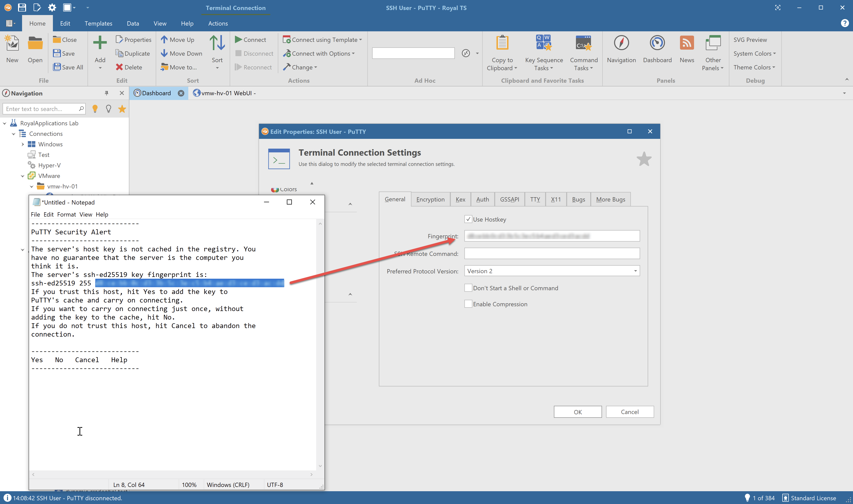This screenshot has width=853, height=504.
Task: Open the Format menu in Notepad
Action: click(66, 214)
